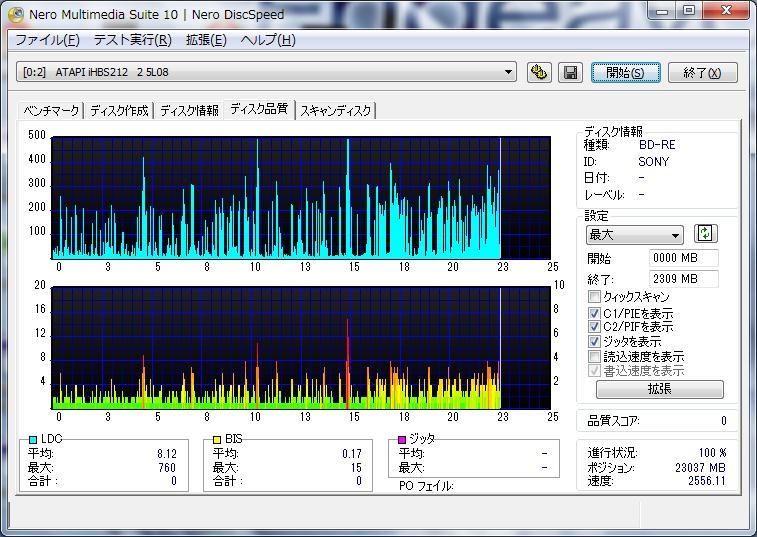Click the LDC 平均 value 8.12
The height and width of the screenshot is (537, 757).
pos(167,453)
